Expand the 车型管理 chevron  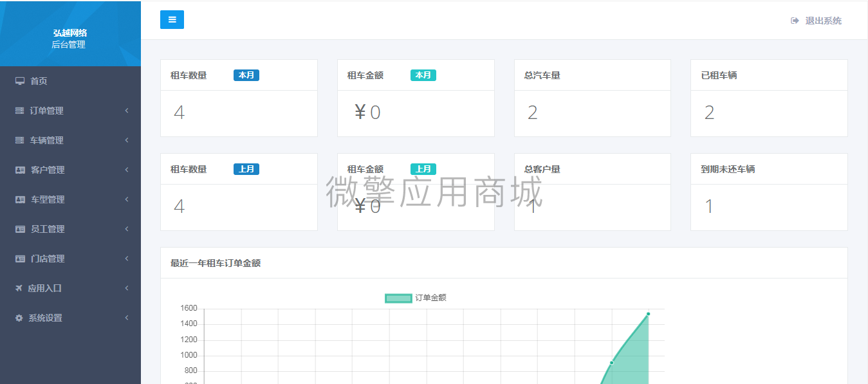[x=127, y=199]
